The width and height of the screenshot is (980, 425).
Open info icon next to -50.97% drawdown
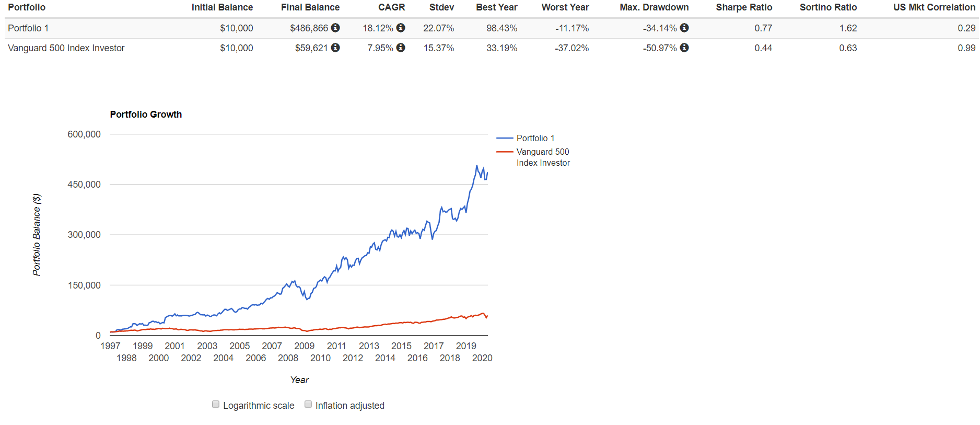pos(684,48)
